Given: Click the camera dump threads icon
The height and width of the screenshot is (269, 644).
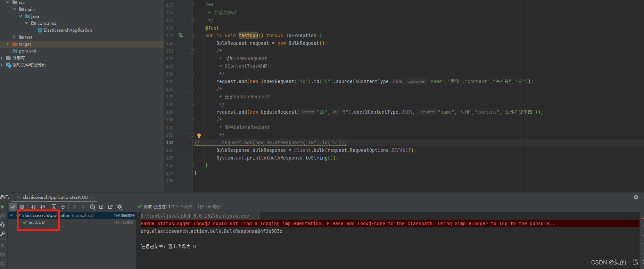Looking at the screenshot, I should coord(3,254).
